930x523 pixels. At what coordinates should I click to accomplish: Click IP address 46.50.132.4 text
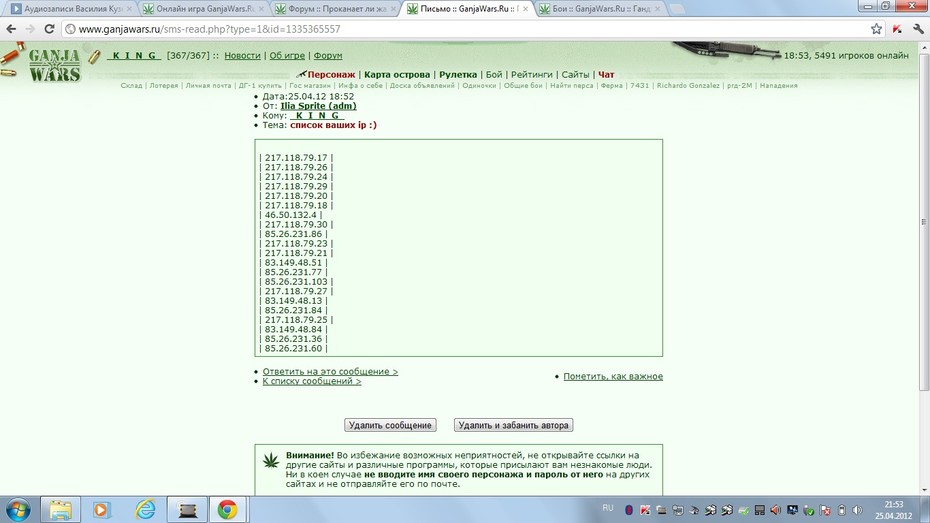291,215
